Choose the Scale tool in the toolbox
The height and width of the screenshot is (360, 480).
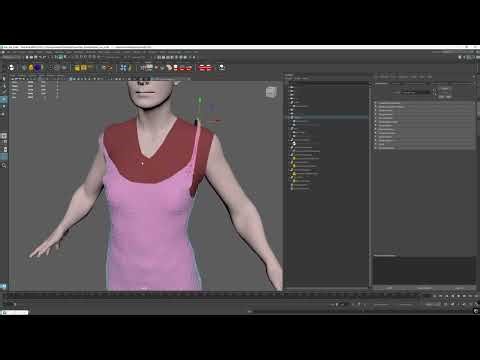pos(4,114)
